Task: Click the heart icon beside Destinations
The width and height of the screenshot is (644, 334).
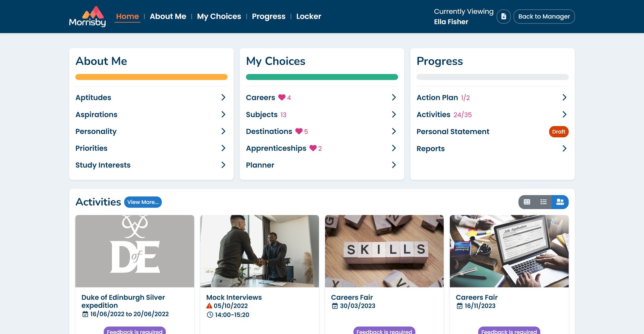Action: click(299, 131)
